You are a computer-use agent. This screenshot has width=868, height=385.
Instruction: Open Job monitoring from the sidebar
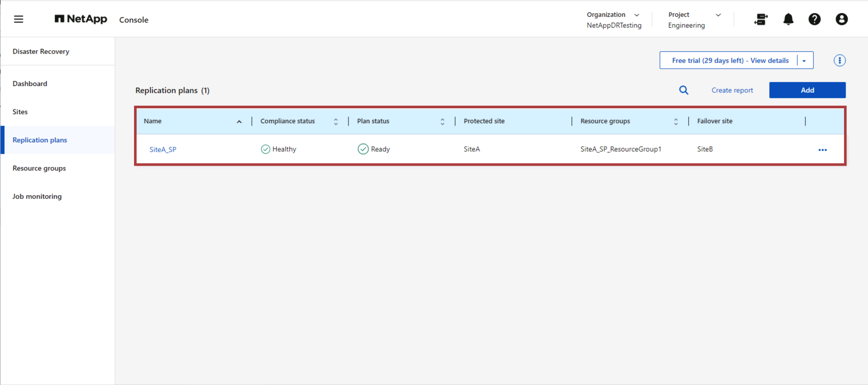pyautogui.click(x=37, y=196)
